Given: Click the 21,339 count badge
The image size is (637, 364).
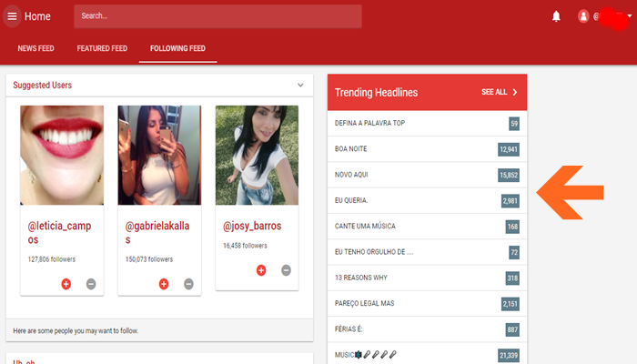Looking at the screenshot, I should point(509,356).
